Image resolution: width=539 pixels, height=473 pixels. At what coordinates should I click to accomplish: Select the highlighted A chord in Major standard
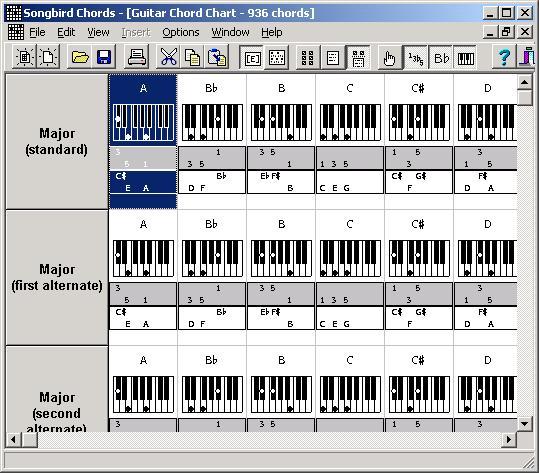(143, 142)
